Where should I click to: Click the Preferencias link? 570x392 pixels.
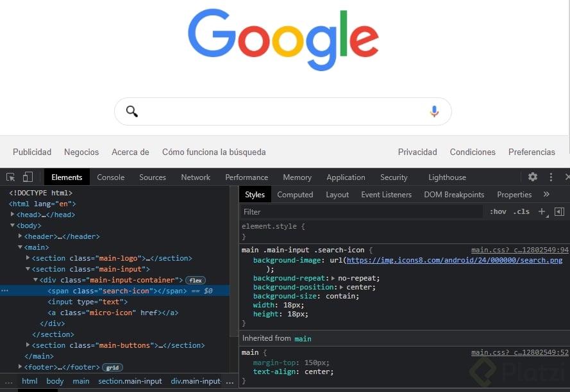tap(532, 152)
